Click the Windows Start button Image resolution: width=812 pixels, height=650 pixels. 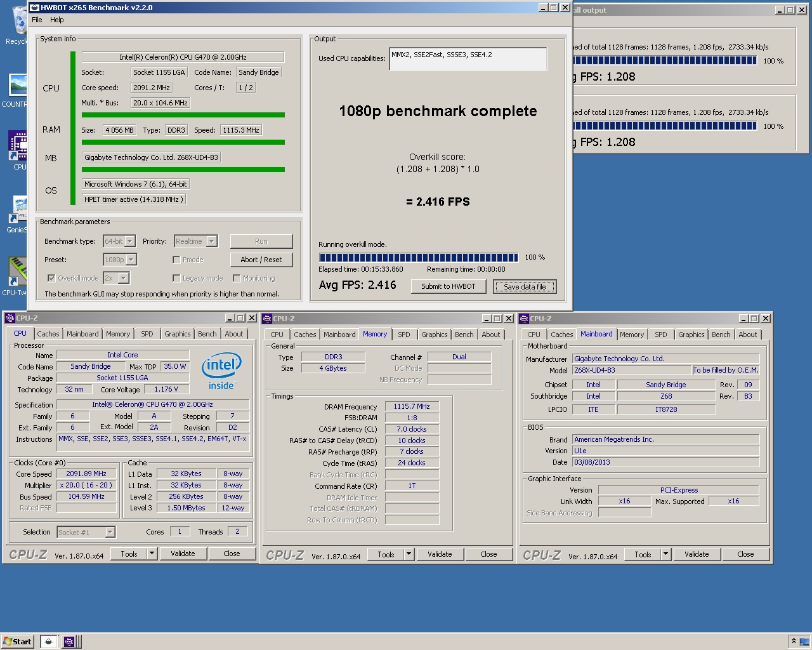click(x=17, y=641)
